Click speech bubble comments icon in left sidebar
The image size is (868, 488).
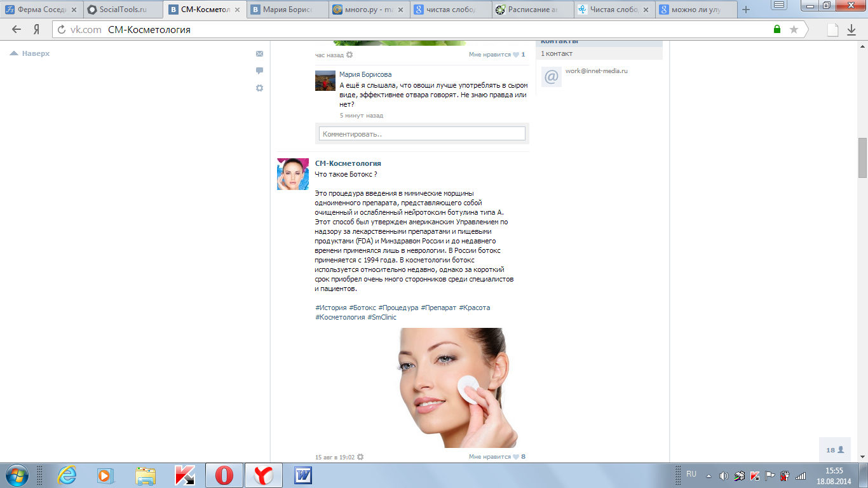point(259,71)
